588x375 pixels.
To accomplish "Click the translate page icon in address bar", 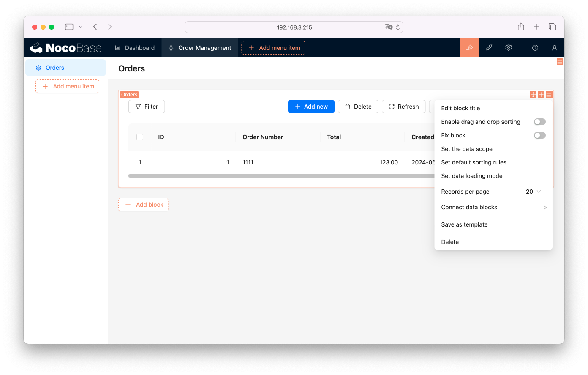I will [389, 27].
